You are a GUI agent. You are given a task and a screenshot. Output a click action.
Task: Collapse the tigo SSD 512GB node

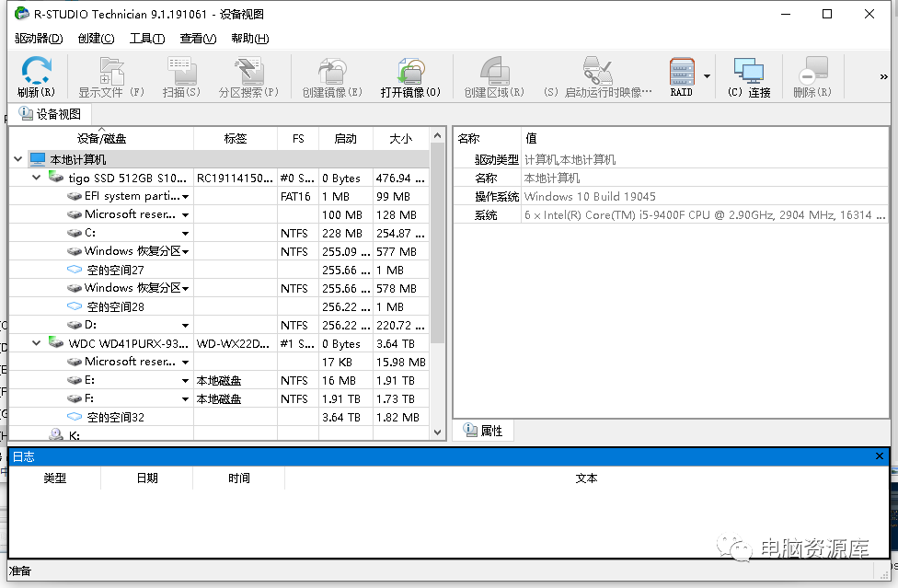[x=37, y=178]
